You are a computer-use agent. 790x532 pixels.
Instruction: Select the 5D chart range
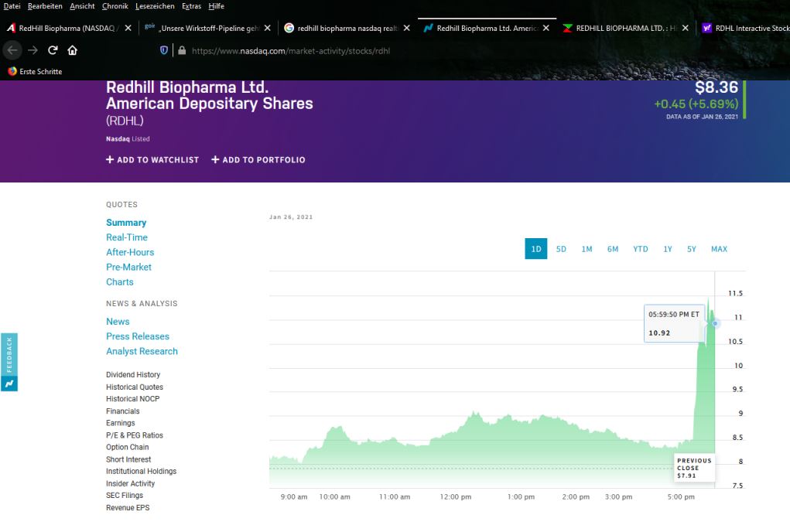(x=561, y=249)
